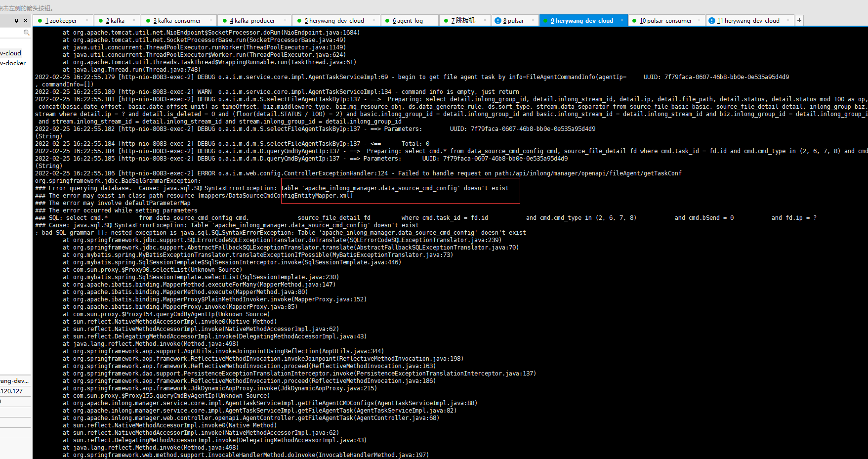The image size is (868, 459).
Task: Close the 1 zookeeper tab
Action: click(x=87, y=20)
